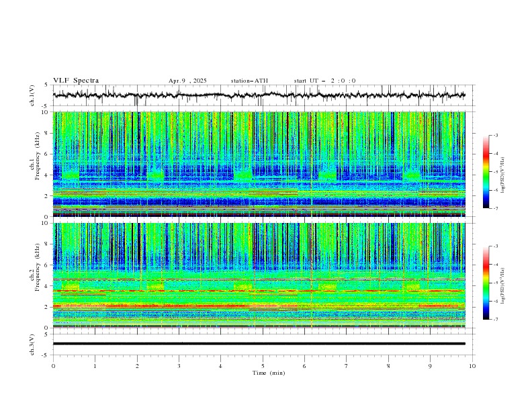
Task: Click the ch.3 flat voltage trace
Action: [259, 344]
